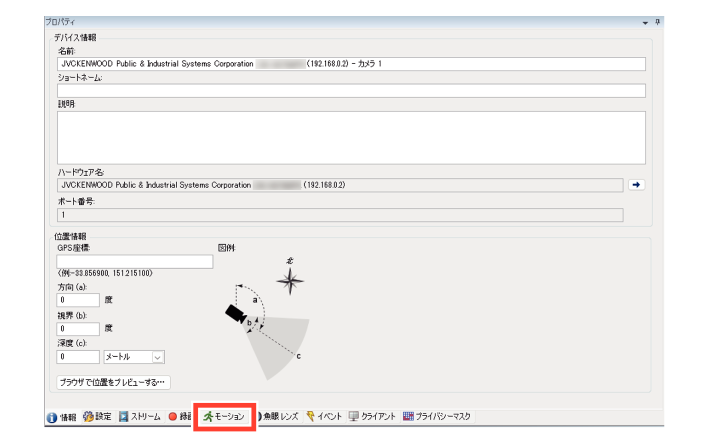Click the blue arrow next to hardware name
This screenshot has height=443, width=708.
click(x=636, y=185)
